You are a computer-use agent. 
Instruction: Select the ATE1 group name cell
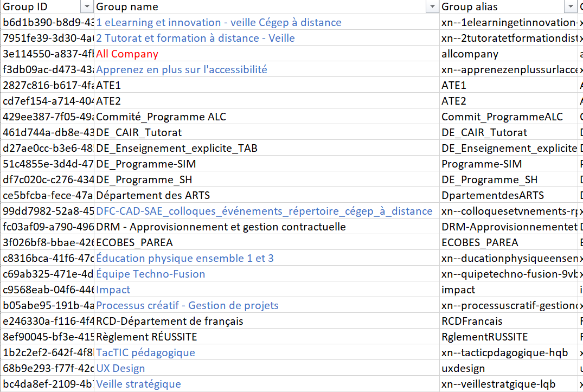coord(108,85)
